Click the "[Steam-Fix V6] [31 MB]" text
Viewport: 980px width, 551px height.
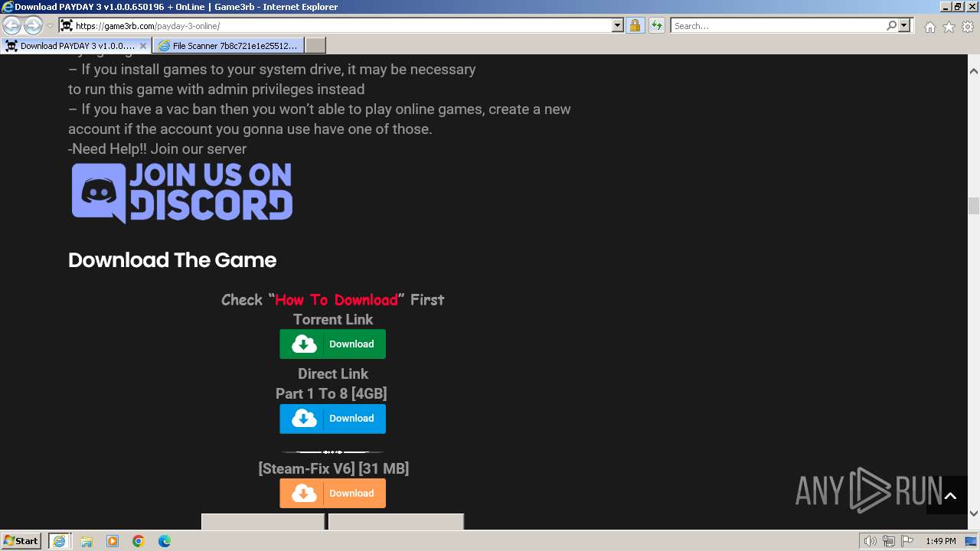pyautogui.click(x=334, y=468)
